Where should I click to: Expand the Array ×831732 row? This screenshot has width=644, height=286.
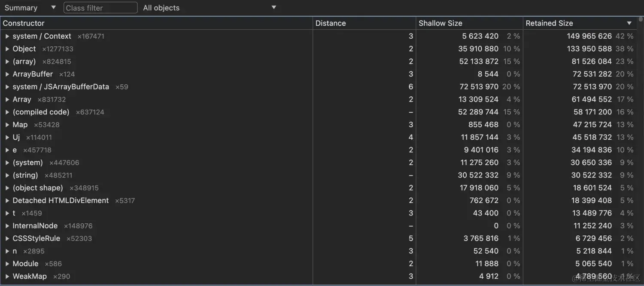click(x=7, y=99)
